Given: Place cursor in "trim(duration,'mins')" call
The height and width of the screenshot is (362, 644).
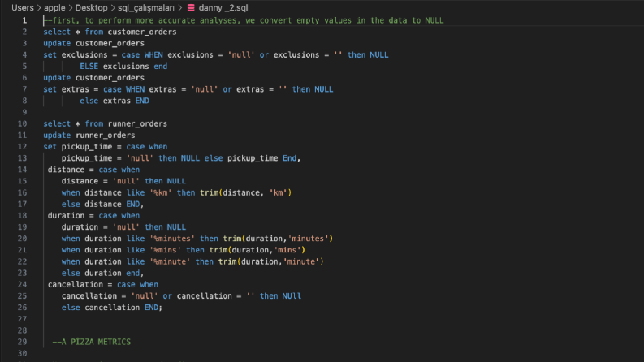Looking at the screenshot, I should pos(257,250).
